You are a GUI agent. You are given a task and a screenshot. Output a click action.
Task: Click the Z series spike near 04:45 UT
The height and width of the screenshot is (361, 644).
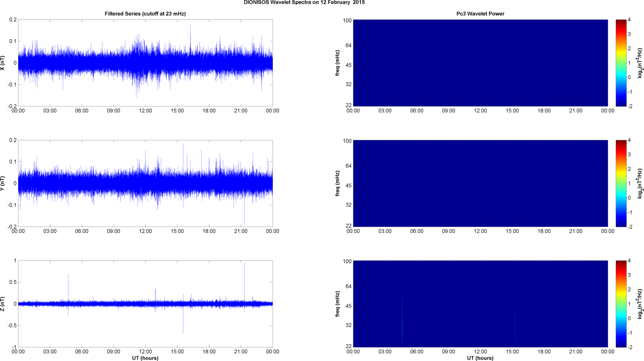click(x=68, y=287)
